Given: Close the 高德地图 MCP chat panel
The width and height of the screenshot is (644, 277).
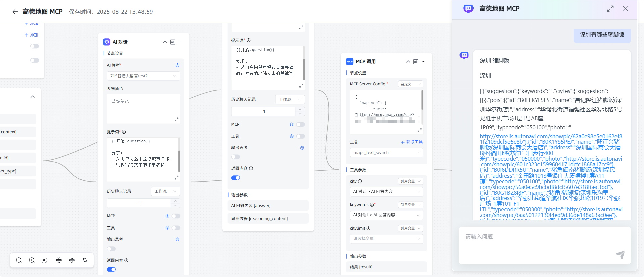Looking at the screenshot, I should (626, 9).
